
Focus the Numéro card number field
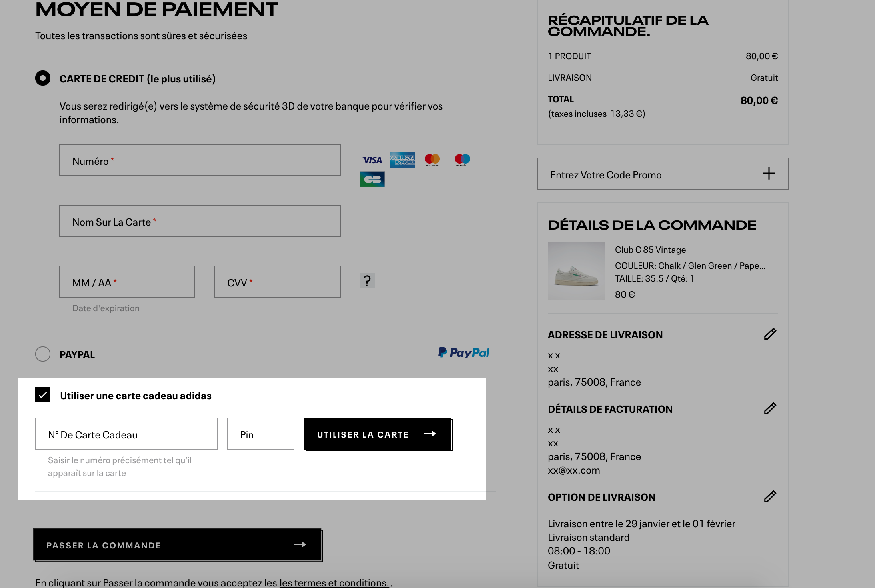(x=200, y=160)
